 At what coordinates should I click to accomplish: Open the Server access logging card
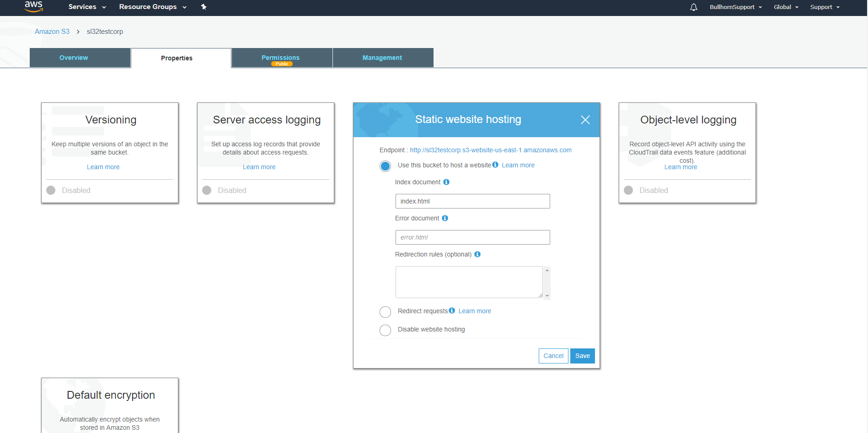266,153
